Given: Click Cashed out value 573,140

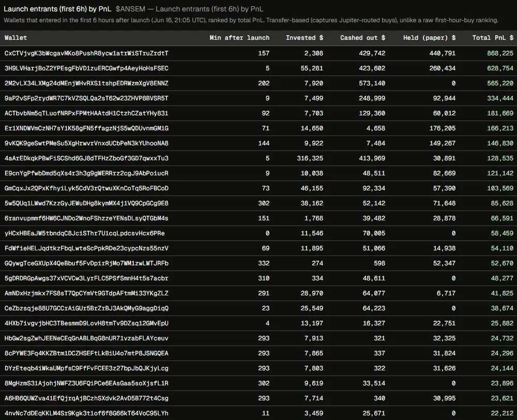Looking at the screenshot, I should (372, 83).
